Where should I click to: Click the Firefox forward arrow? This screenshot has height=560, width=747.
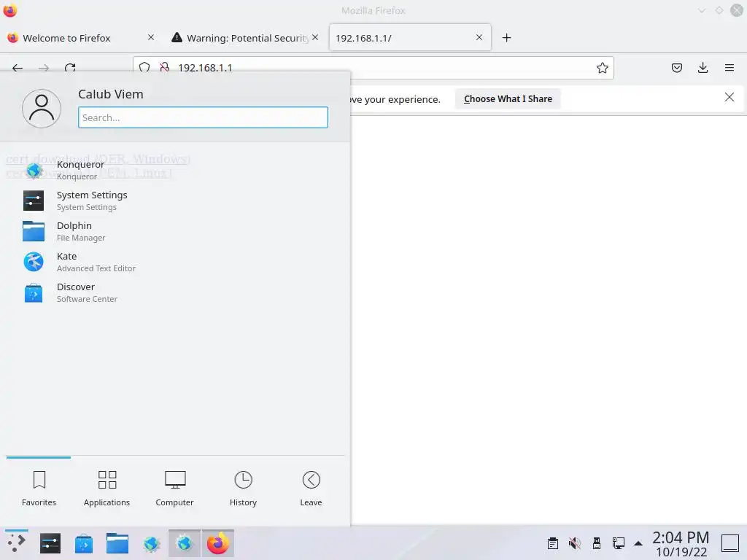tap(44, 68)
